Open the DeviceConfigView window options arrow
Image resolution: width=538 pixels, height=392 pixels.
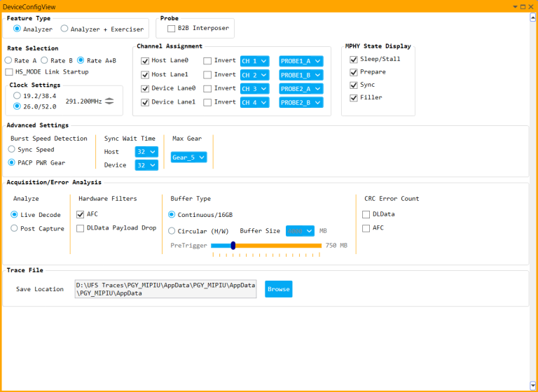(516, 7)
